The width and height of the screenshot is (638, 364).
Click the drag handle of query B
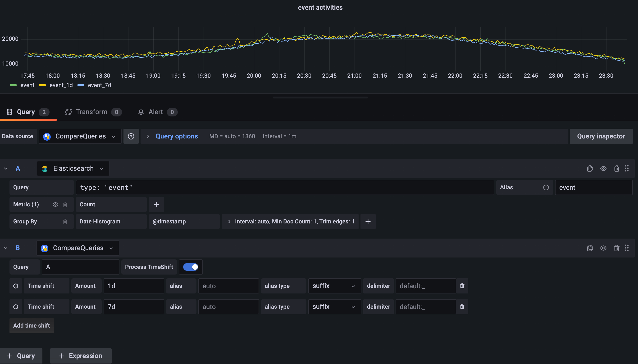pos(626,248)
